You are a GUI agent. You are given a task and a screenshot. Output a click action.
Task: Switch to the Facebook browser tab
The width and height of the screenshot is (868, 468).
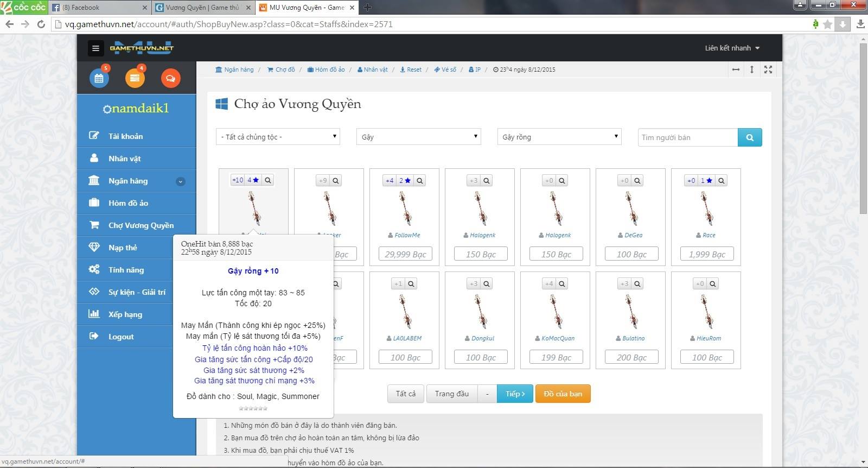tap(99, 8)
